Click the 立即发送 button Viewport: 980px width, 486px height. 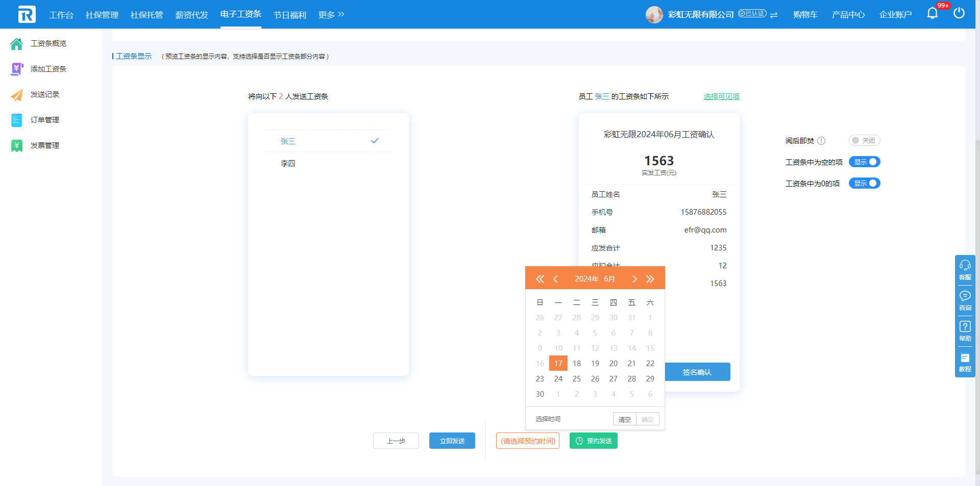point(452,441)
